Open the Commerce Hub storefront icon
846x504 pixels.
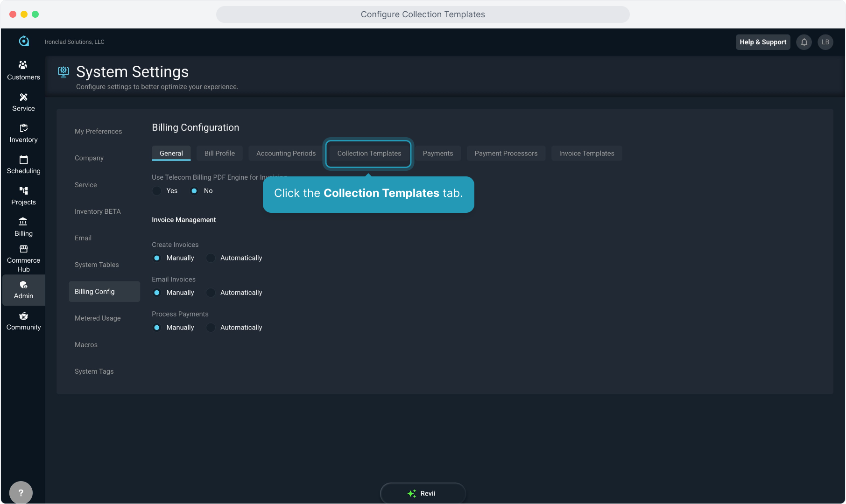point(23,249)
